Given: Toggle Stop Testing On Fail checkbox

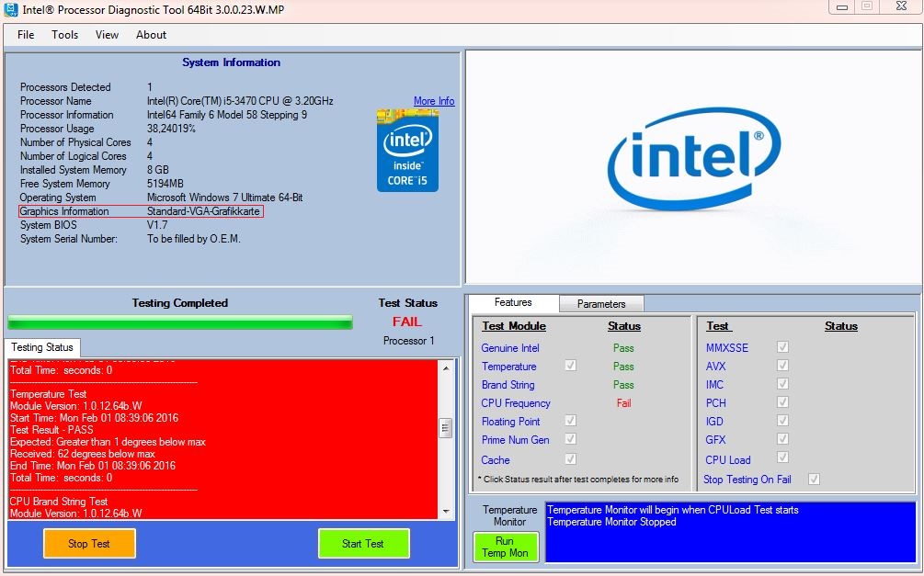Looking at the screenshot, I should point(814,479).
